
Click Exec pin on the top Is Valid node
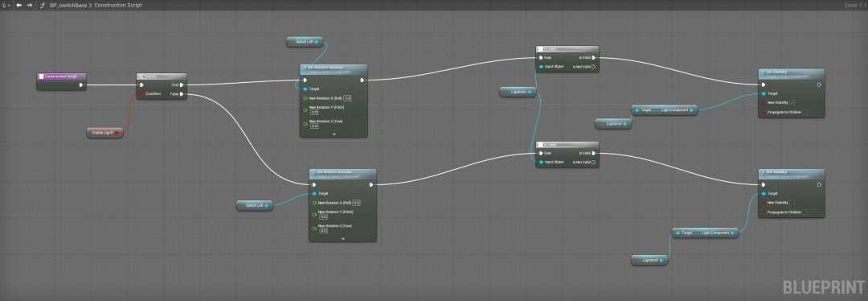click(x=541, y=58)
